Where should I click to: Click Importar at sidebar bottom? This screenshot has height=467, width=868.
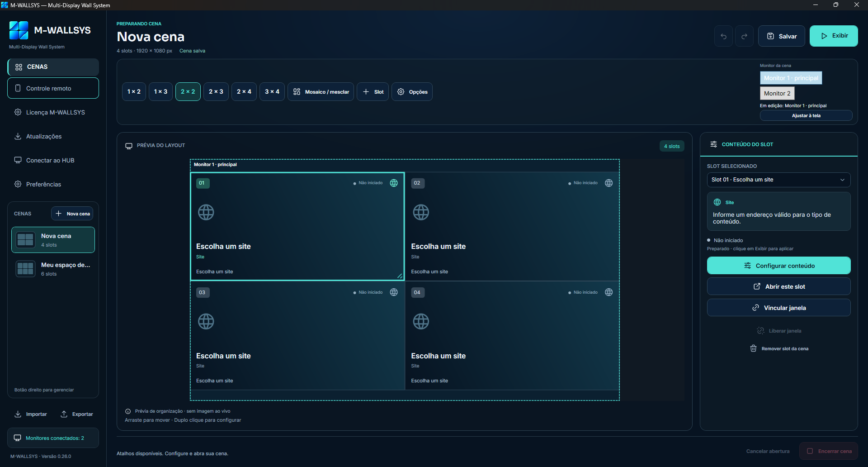pos(31,414)
